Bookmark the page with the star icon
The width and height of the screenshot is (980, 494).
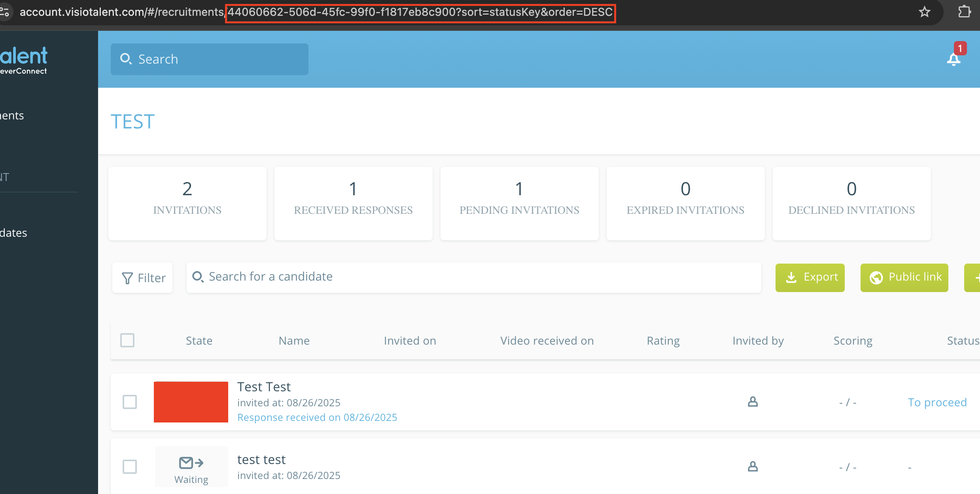(x=924, y=12)
